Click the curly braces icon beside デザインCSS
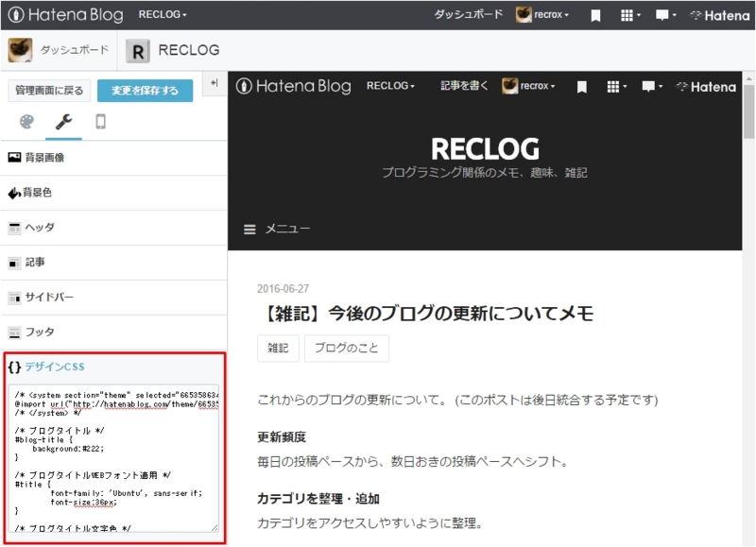Image resolution: width=756 pixels, height=547 pixels. (x=14, y=367)
